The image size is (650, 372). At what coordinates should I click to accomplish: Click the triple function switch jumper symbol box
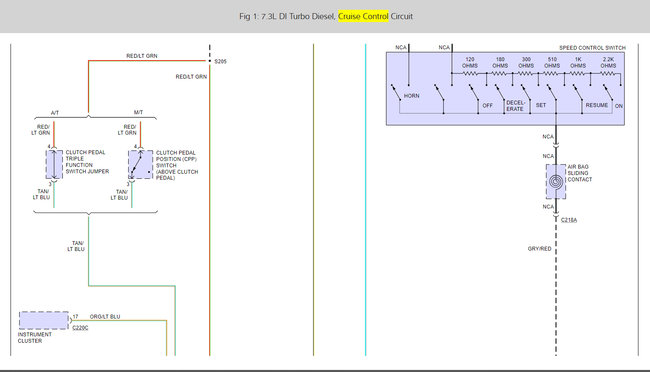[54, 165]
